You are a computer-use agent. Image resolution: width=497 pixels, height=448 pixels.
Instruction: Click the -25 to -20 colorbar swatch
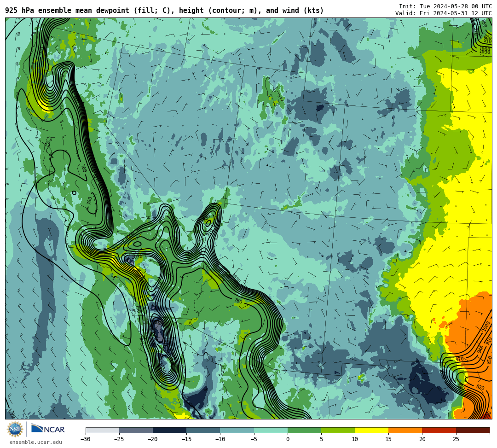pyautogui.click(x=136, y=430)
